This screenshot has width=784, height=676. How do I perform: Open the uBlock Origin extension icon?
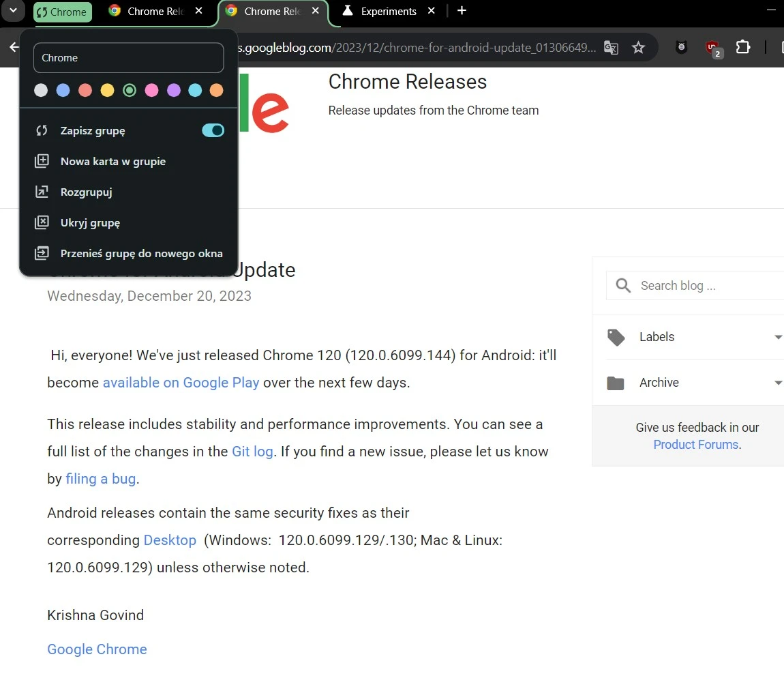[x=713, y=48]
